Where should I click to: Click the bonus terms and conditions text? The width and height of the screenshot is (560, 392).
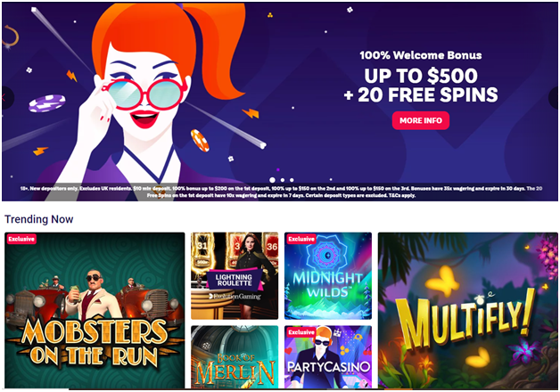(281, 192)
